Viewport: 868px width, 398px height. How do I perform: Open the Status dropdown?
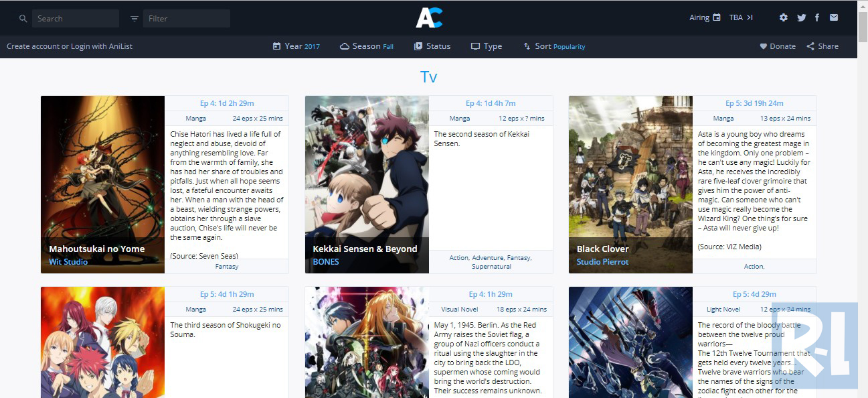click(x=432, y=46)
